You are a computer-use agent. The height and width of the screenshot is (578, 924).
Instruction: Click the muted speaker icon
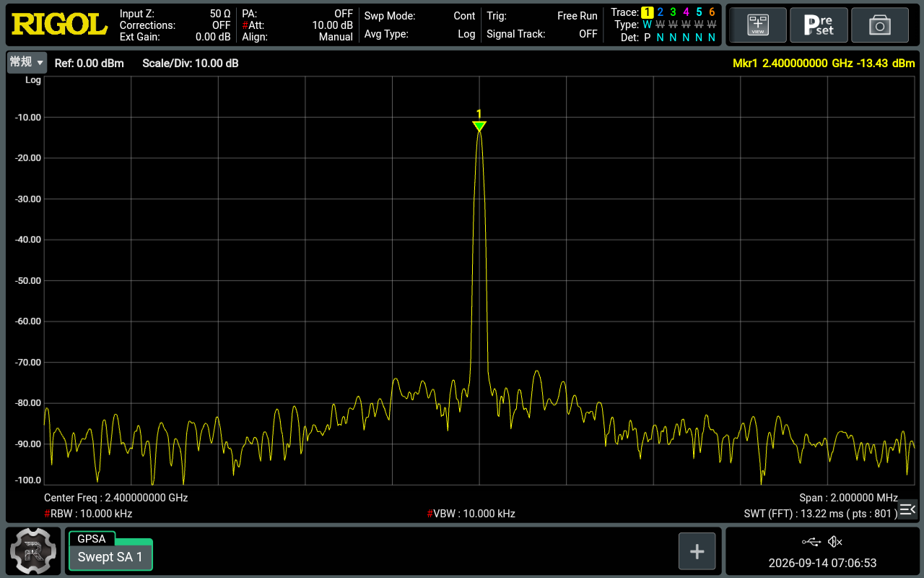pos(835,542)
